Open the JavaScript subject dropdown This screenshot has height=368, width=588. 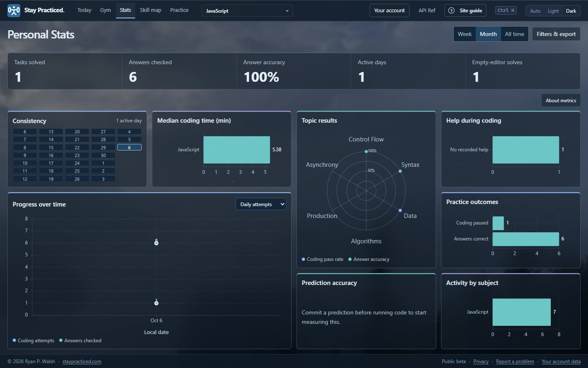[x=247, y=11]
